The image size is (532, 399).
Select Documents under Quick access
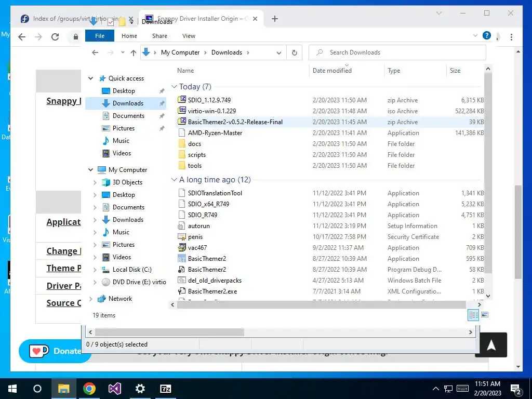click(128, 116)
